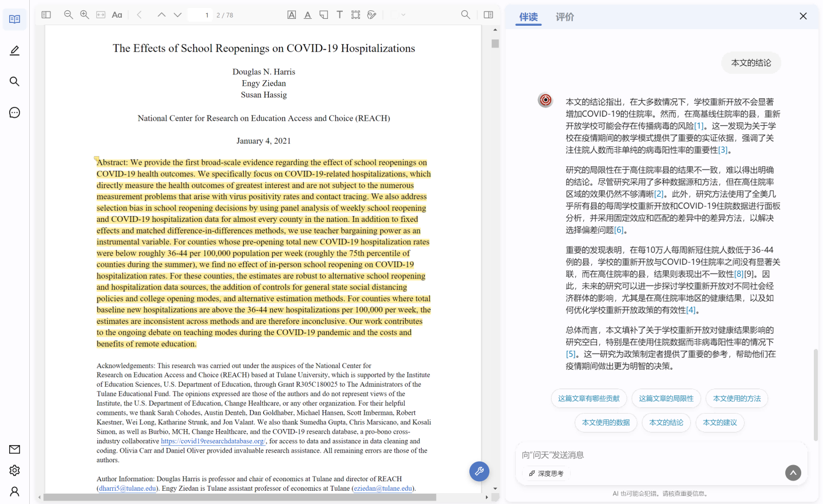
Task: Click the 本文使用的方法 suggestion
Action: tap(737, 399)
